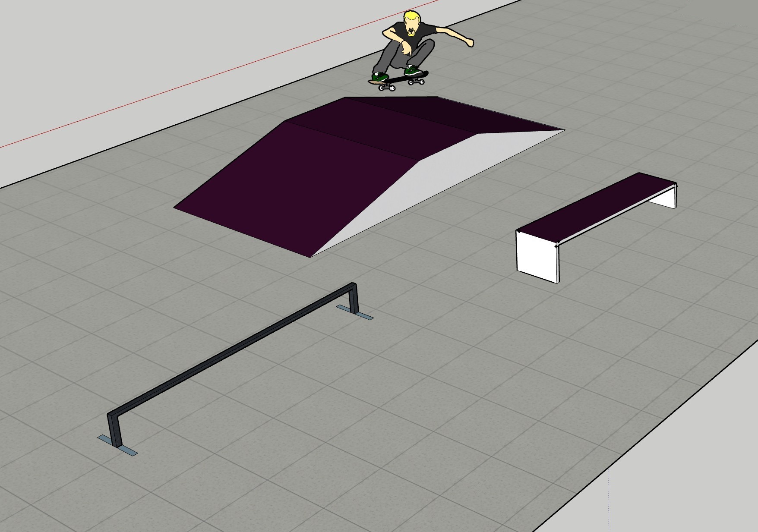Select the purple front slope of the ramp
The height and width of the screenshot is (532, 758).
pos(296,190)
